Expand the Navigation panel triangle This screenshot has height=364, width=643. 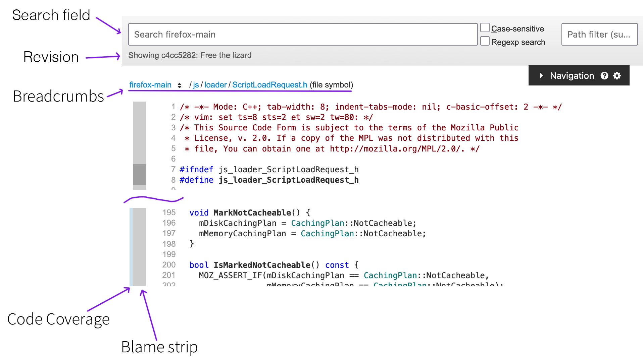click(541, 76)
